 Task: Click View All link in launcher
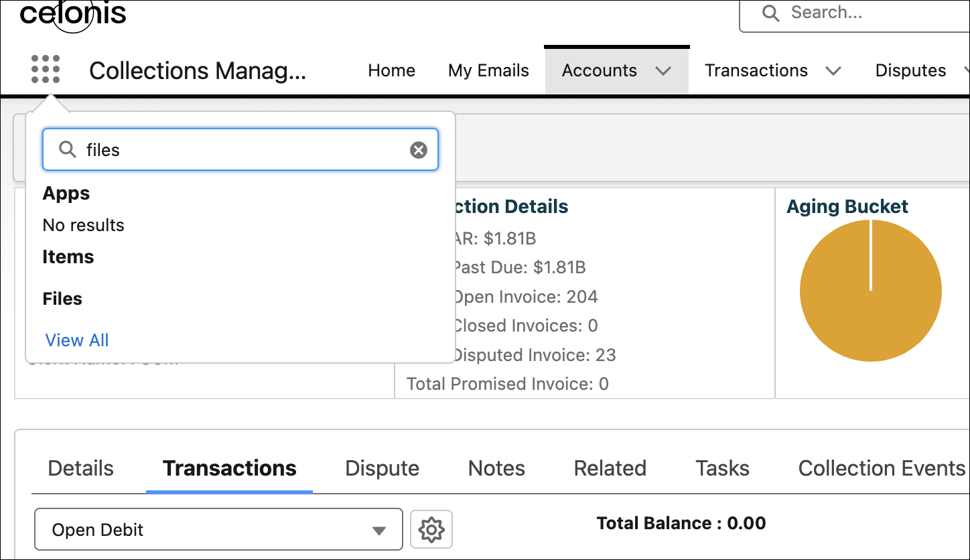pyautogui.click(x=77, y=340)
